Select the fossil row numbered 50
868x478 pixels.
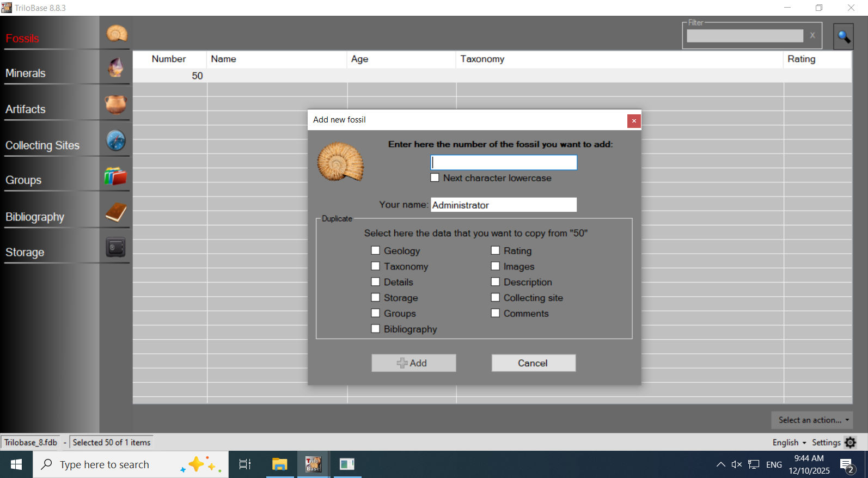(x=492, y=76)
